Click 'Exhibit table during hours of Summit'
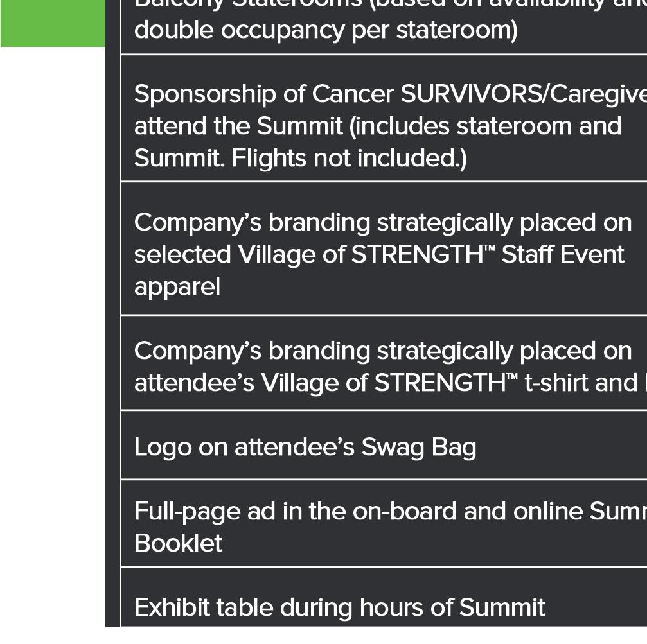This screenshot has width=647, height=644. [x=339, y=607]
